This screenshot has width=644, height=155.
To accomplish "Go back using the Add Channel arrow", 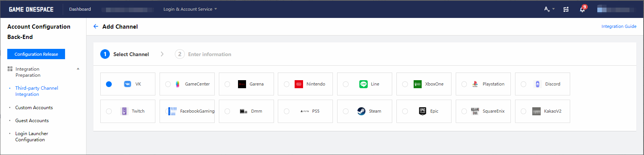I will point(96,26).
